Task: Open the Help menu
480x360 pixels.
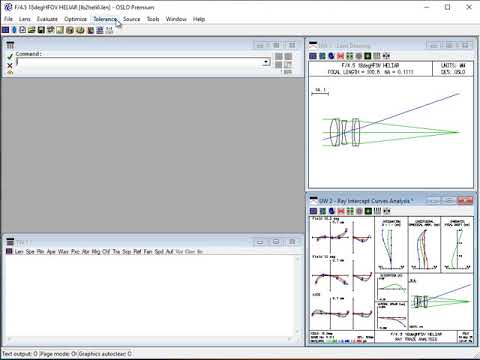Action: (199, 19)
